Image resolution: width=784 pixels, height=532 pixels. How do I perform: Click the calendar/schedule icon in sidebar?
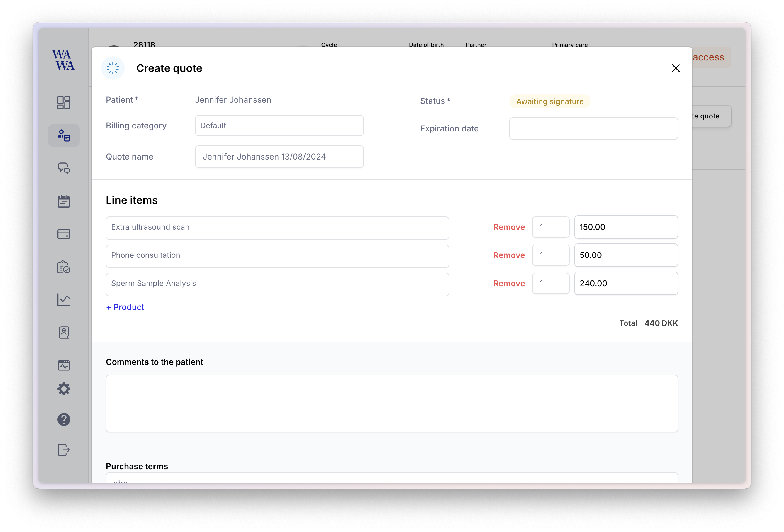(x=64, y=201)
